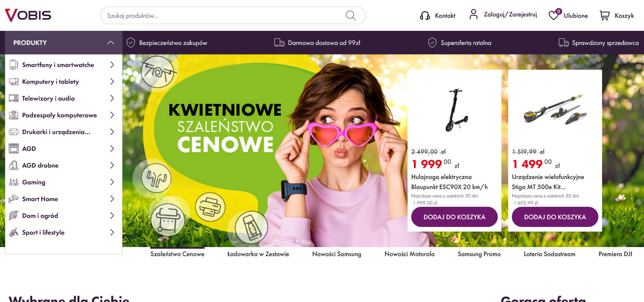Click the printer icon on banner
Viewport: 644px width, 302px height.
pyautogui.click(x=210, y=207)
